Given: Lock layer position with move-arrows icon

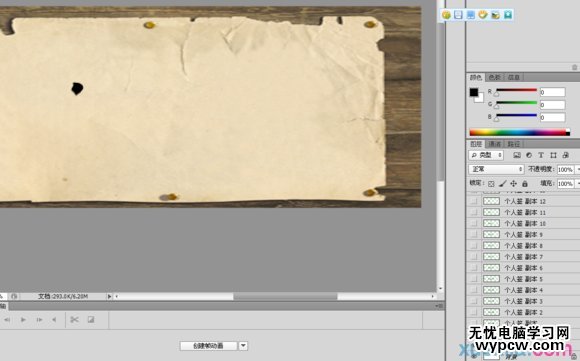Looking at the screenshot, I should pos(513,183).
